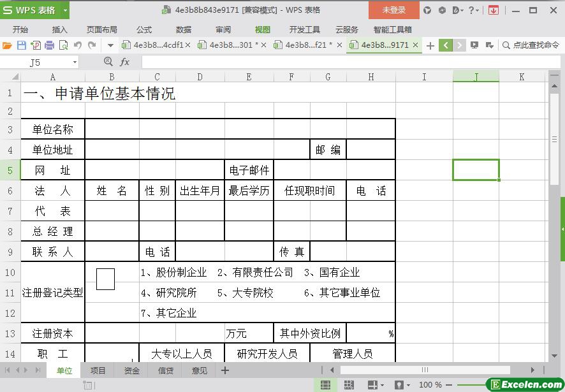Click the Print Preview icon
Screen dimensions: 565x392
[63, 45]
